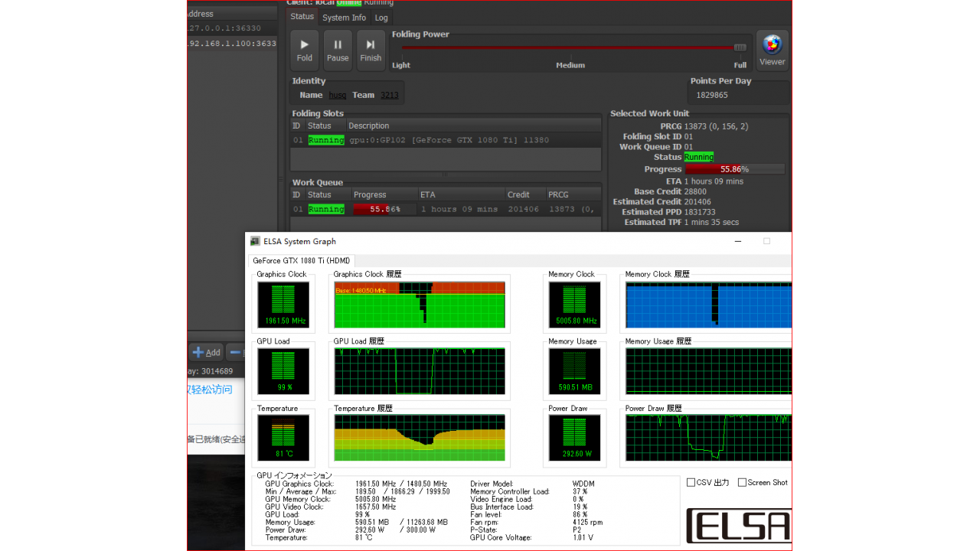980x551 pixels.
Task: Sort work queue by Credit column header
Action: coord(524,194)
